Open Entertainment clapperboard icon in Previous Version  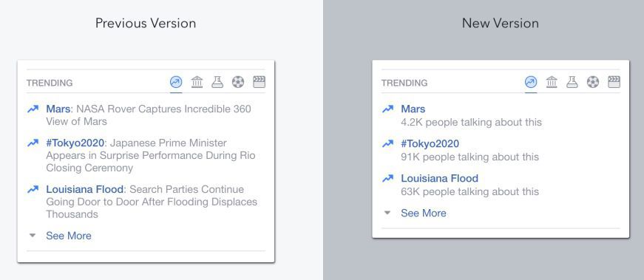coord(260,82)
